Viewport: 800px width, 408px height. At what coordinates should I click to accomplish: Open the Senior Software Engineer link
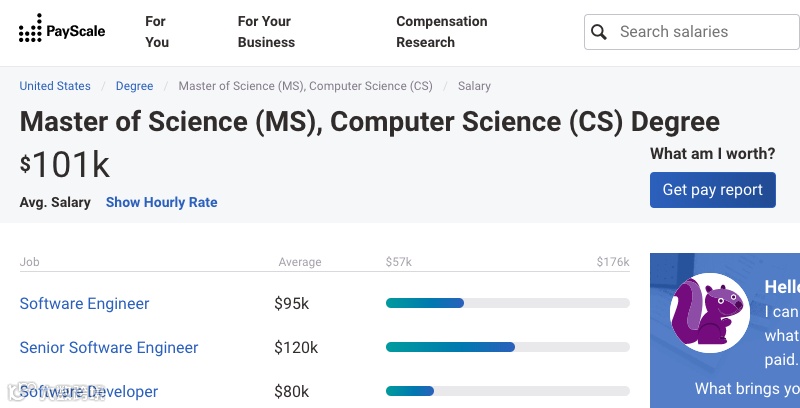point(109,347)
